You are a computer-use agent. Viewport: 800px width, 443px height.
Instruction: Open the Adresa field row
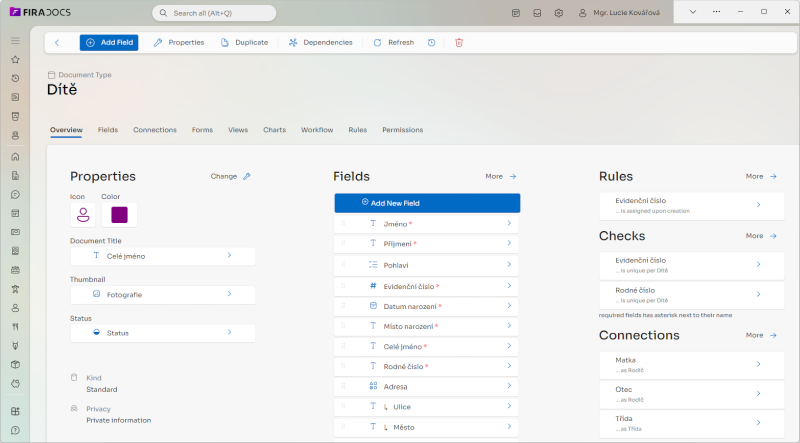pyautogui.click(x=426, y=386)
